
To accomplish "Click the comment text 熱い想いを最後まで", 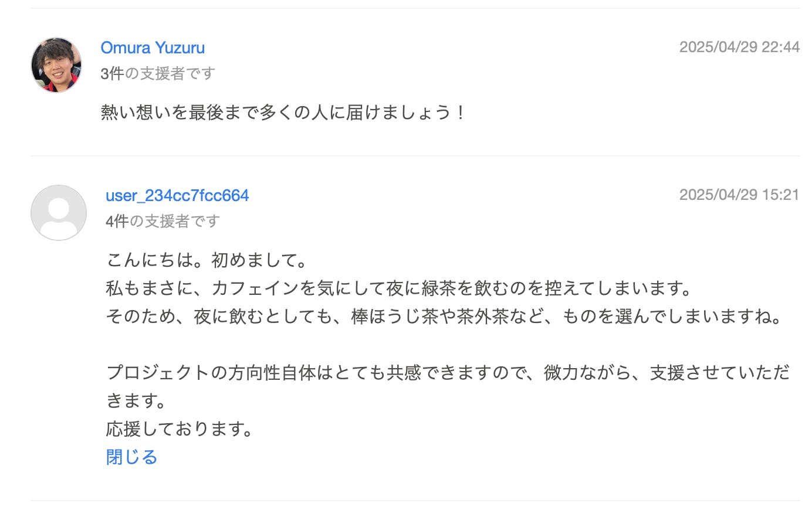I will coord(283,112).
